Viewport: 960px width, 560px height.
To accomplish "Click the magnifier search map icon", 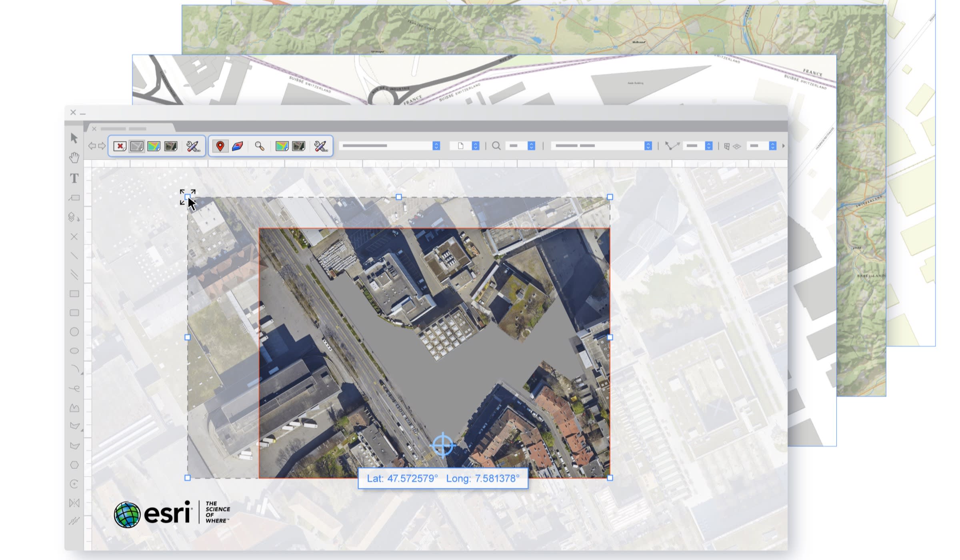I will 260,146.
